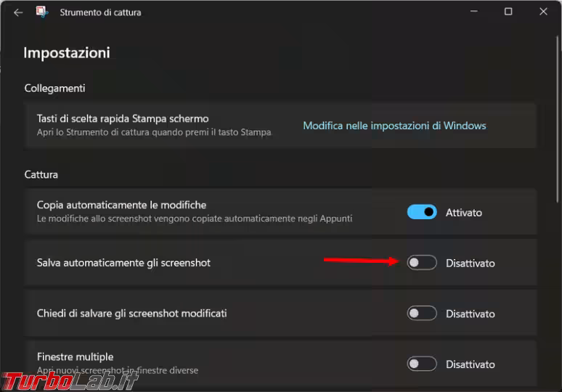Viewport: 562px width, 392px height.
Task: Click the Copia automaticamente le modifiche title text
Action: 121,205
